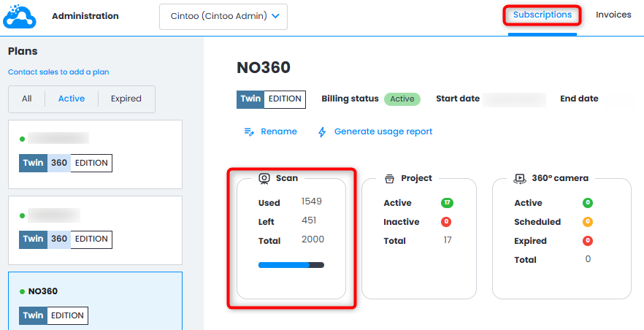Viewport: 644px width, 330px height.
Task: Click the red 0 Inactive projects badge
Action: tap(446, 222)
